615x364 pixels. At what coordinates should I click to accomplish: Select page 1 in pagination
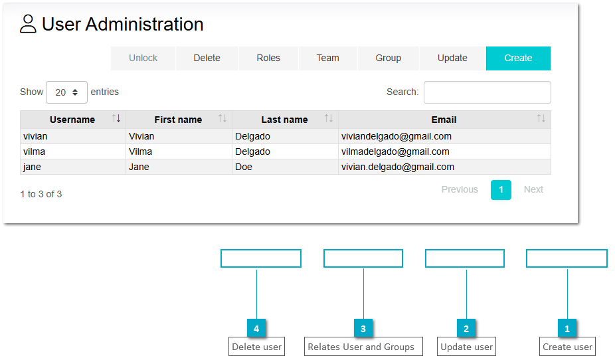click(501, 190)
